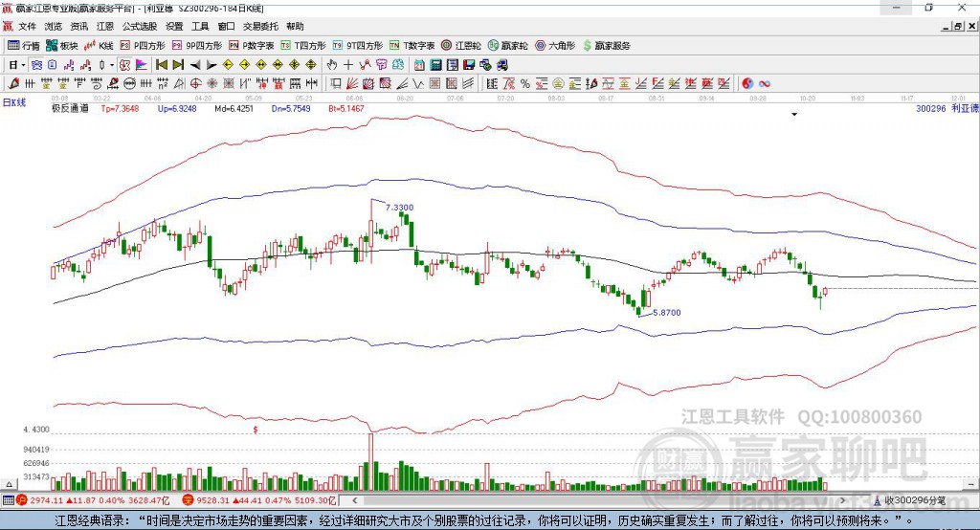Select the zigzag wave line tool
The width and height of the screenshot is (980, 530).
418,84
